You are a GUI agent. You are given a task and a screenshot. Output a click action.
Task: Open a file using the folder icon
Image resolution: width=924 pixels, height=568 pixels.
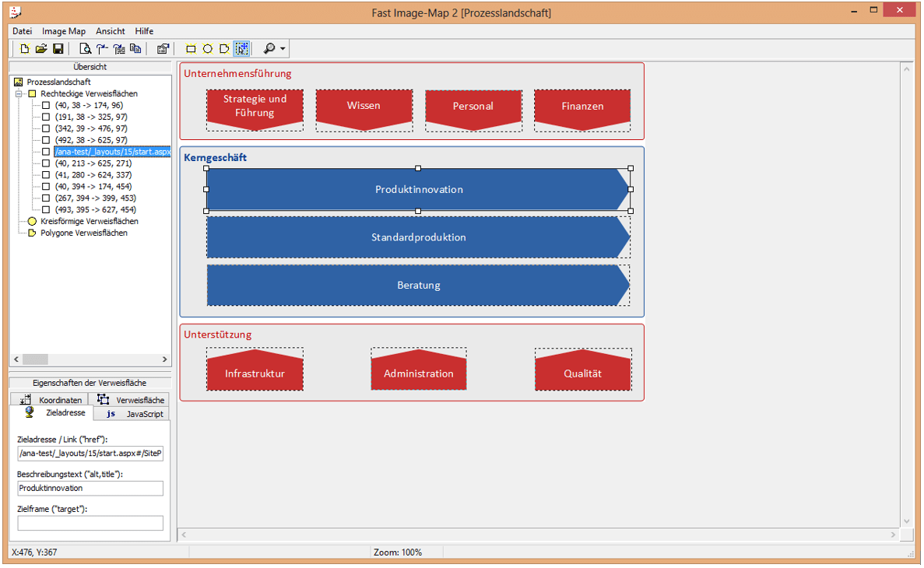(x=40, y=48)
